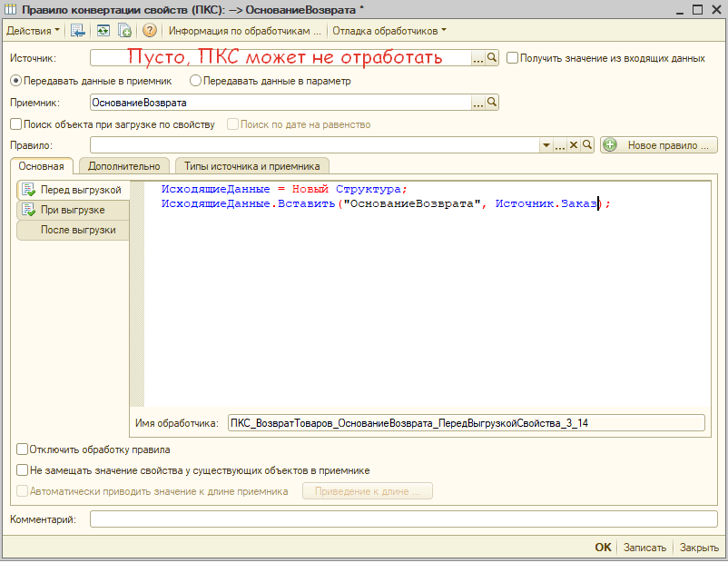Image resolution: width=728 pixels, height=563 pixels.
Task: Click the Комментарий input field
Action: point(403,519)
